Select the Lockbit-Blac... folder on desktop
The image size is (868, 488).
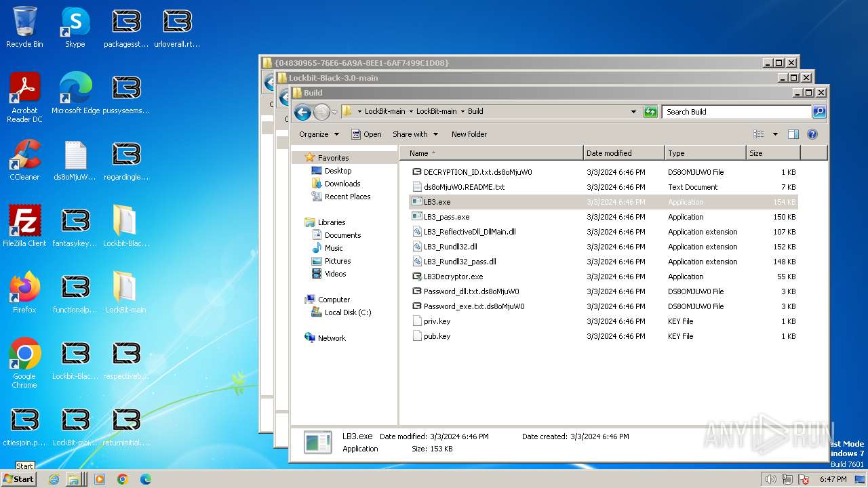point(125,226)
